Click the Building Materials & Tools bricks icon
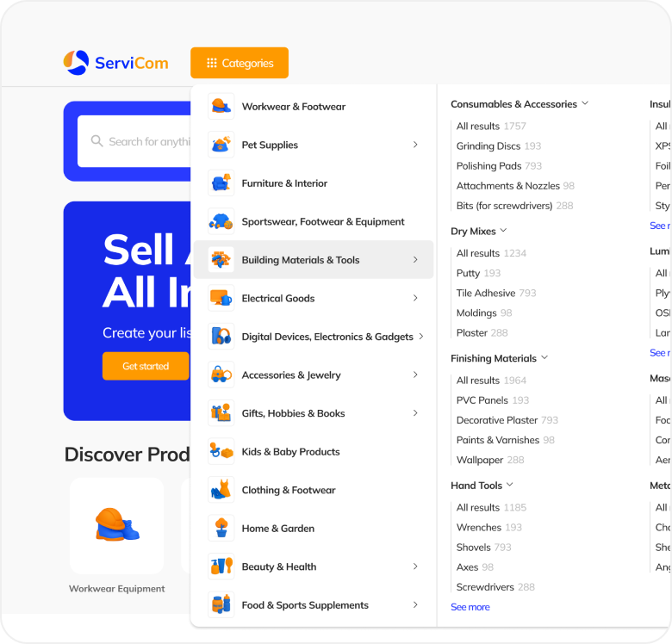The width and height of the screenshot is (672, 644). point(221,260)
